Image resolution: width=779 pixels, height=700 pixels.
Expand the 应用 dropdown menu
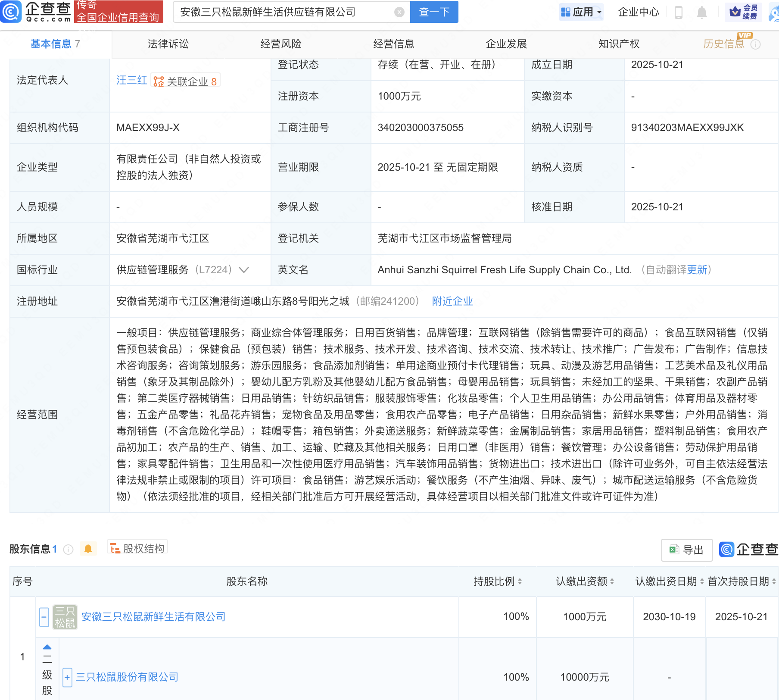tap(581, 12)
